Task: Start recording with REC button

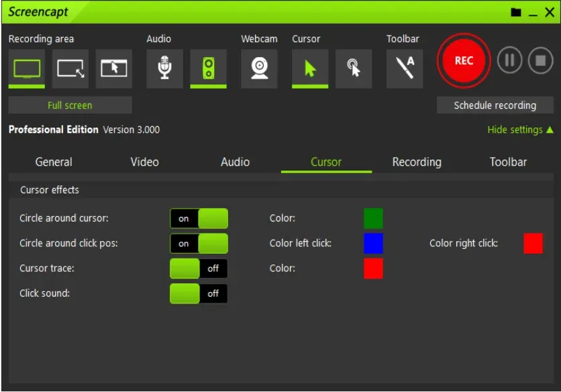Action: coord(464,60)
